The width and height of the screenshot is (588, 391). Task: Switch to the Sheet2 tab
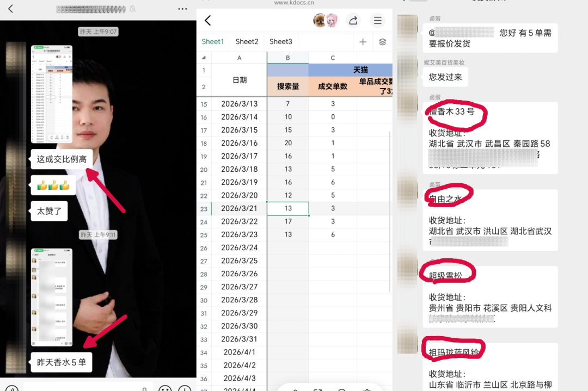247,41
